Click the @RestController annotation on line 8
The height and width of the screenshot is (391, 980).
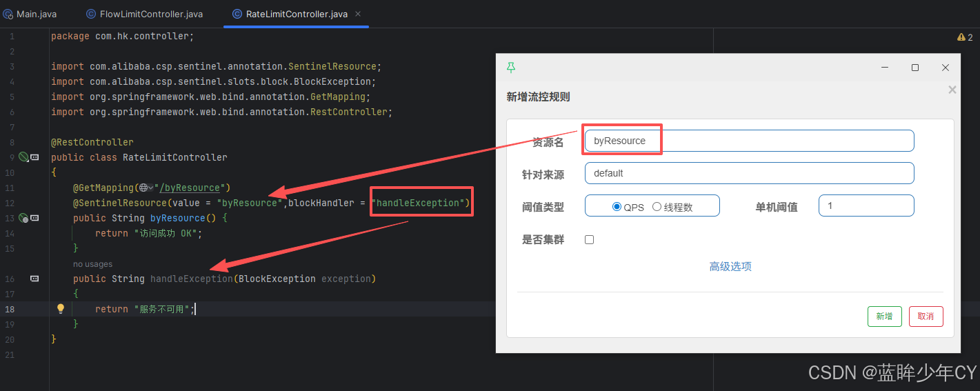(x=92, y=142)
